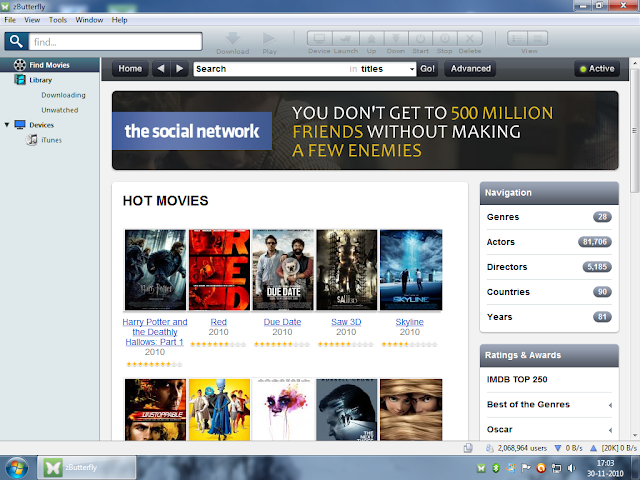Click the Down arrow toolbar icon

pos(396,38)
